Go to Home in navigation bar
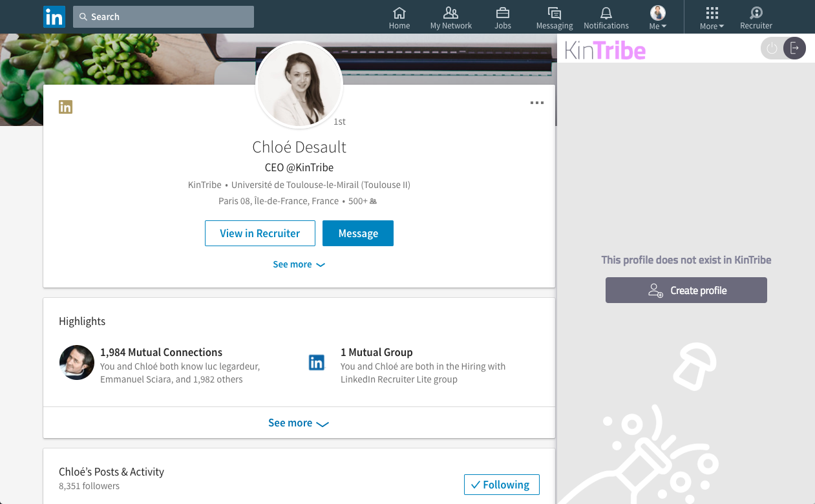Viewport: 815px width, 504px height. (x=399, y=17)
